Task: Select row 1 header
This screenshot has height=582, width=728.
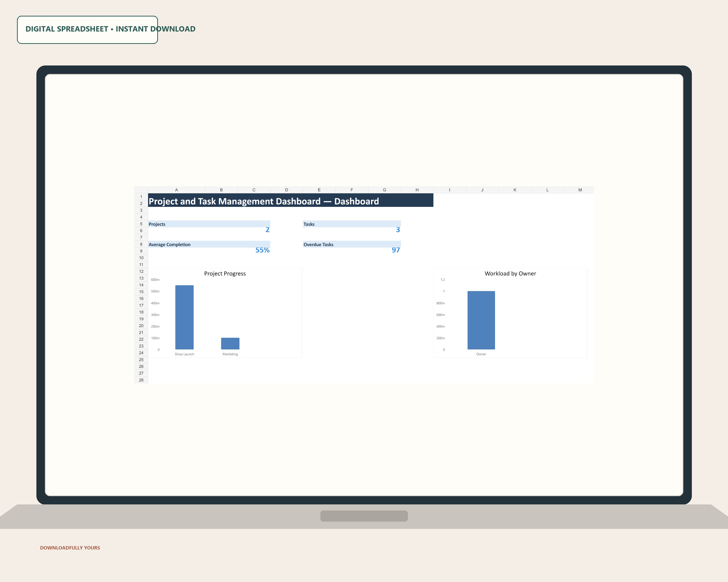Action: pos(141,197)
